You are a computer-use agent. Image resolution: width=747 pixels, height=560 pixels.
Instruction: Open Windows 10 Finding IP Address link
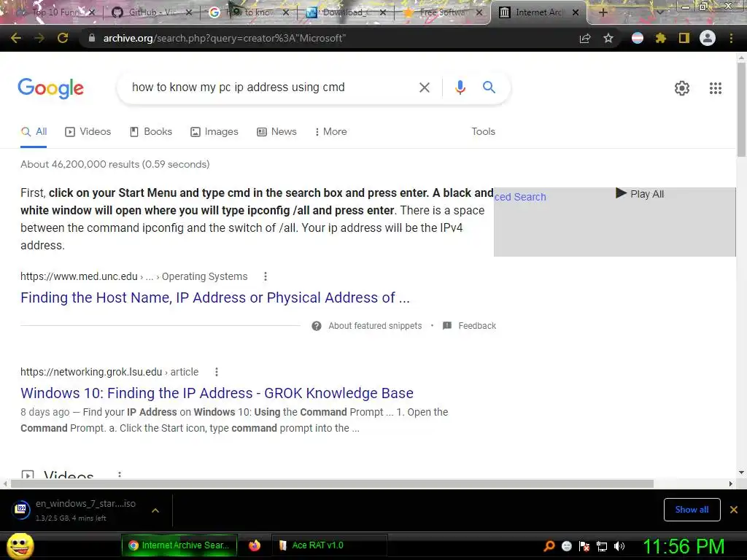217,393
